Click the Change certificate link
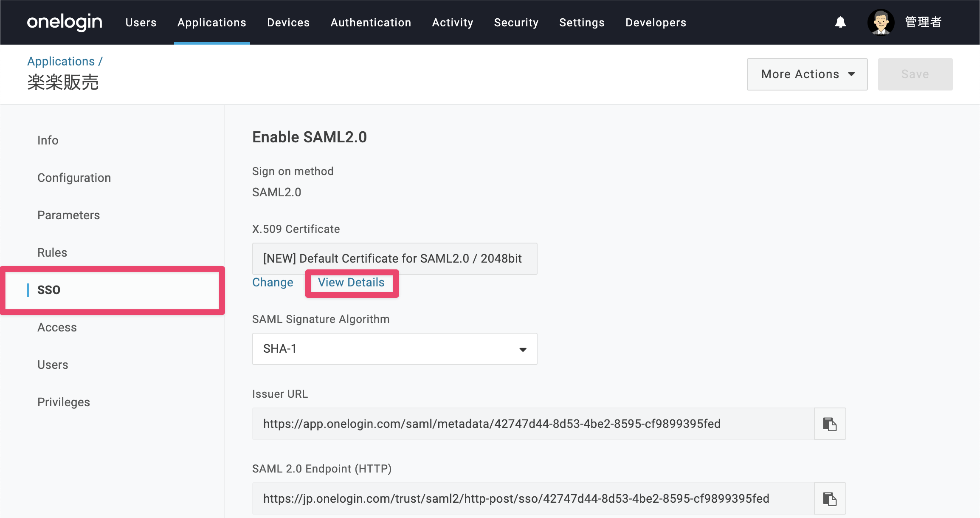The width and height of the screenshot is (980, 518). point(273,283)
